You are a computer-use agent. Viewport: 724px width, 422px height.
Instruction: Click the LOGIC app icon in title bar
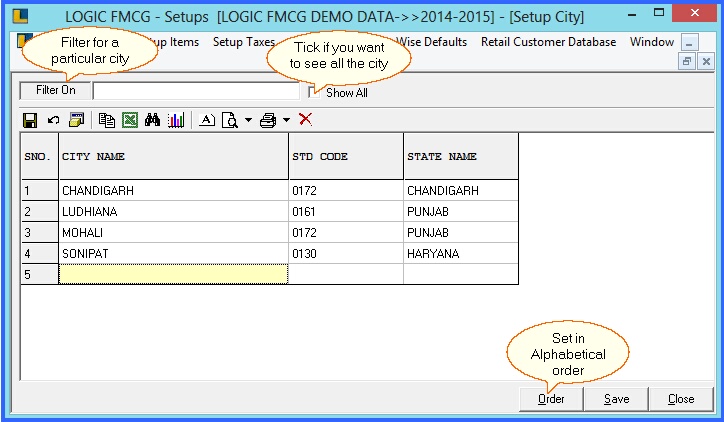click(x=20, y=16)
